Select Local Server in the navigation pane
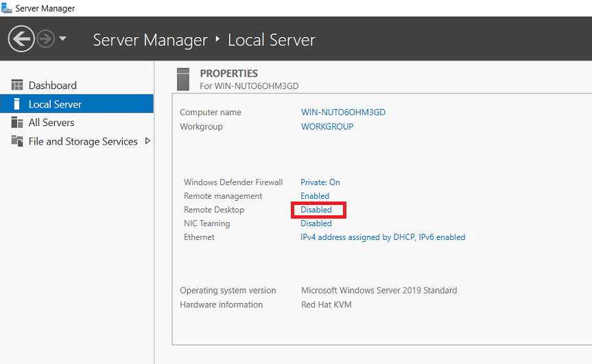The image size is (592, 364). pyautogui.click(x=77, y=104)
